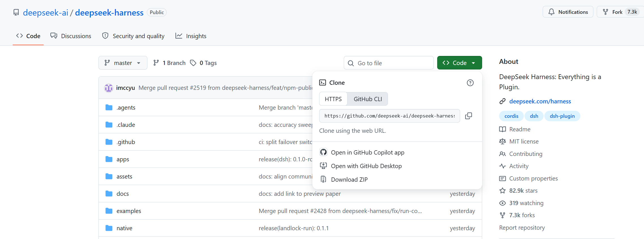View the 1 Branch link

pyautogui.click(x=169, y=63)
